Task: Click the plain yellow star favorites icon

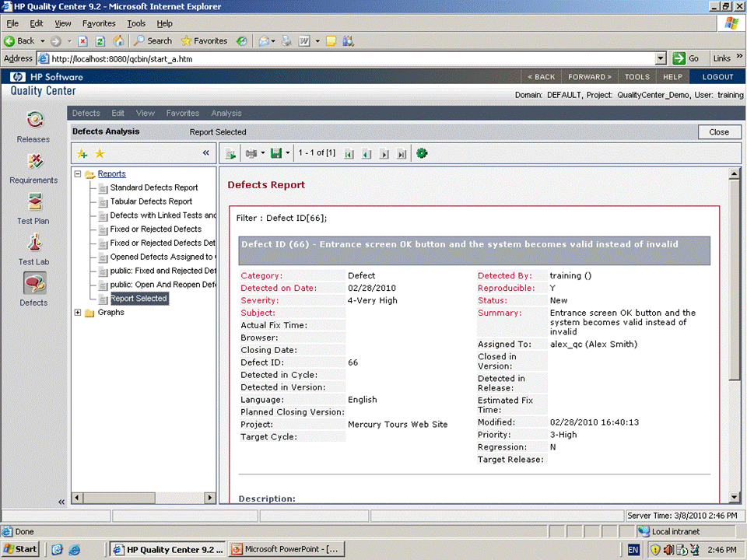Action: coord(100,153)
